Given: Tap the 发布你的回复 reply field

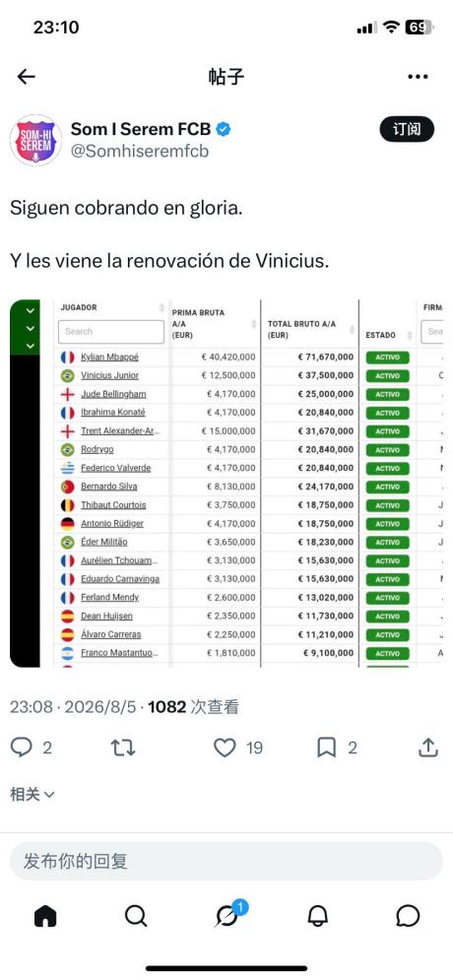Looking at the screenshot, I should (226, 861).
